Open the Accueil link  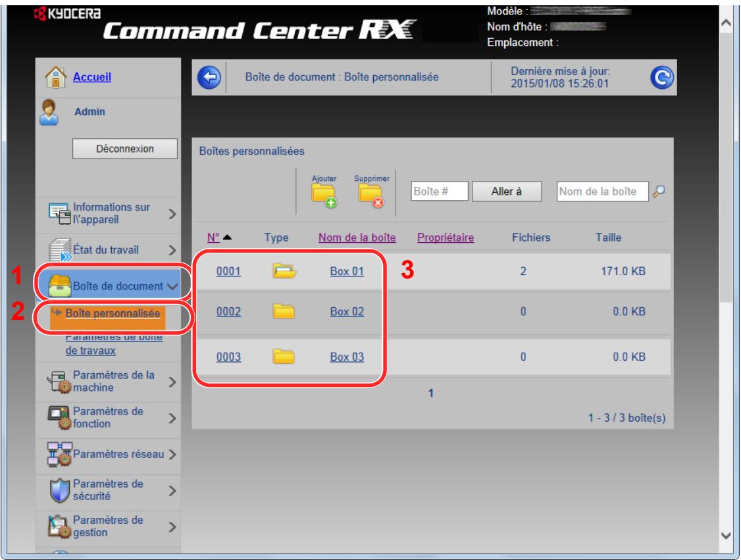[x=92, y=77]
